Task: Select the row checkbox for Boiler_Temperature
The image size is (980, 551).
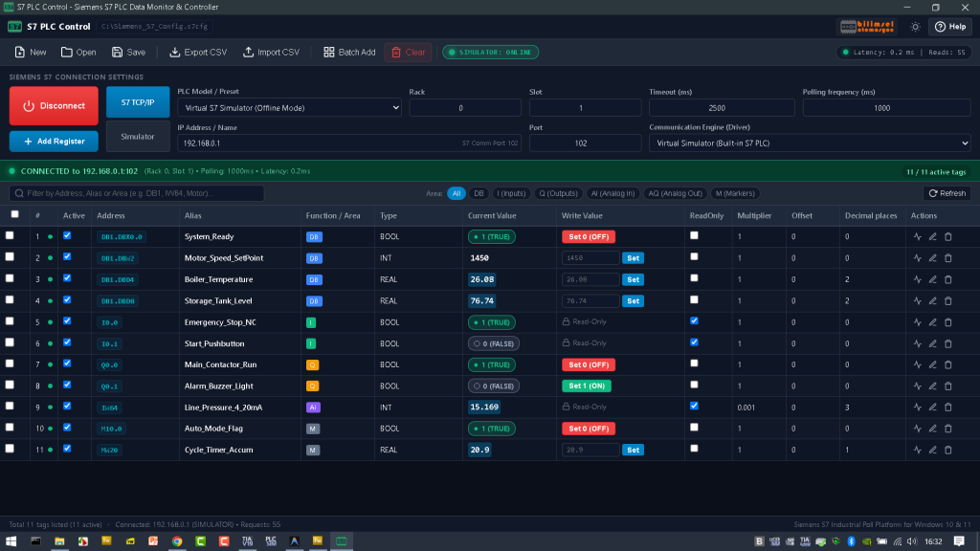Action: [x=10, y=278]
